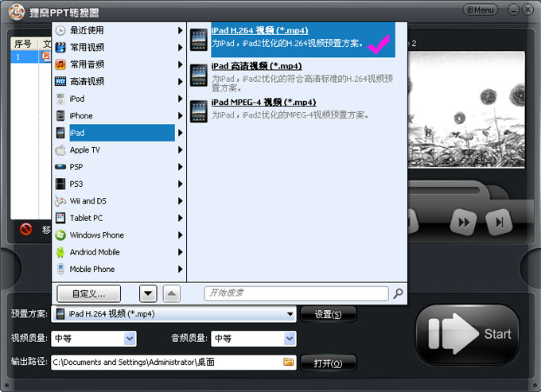Click the folder browse icon in output path
The height and width of the screenshot is (392, 541).
click(x=289, y=362)
